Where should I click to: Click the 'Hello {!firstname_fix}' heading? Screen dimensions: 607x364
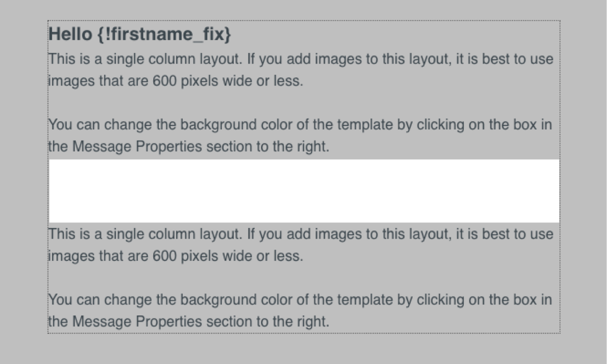coord(140,34)
